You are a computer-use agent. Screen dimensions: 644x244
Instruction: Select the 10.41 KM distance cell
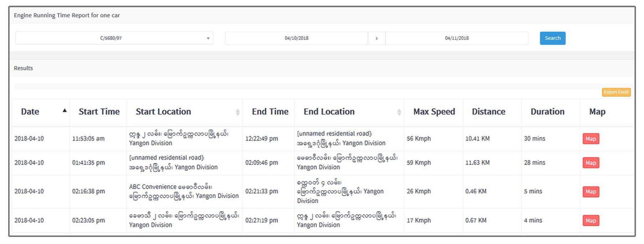coord(477,138)
